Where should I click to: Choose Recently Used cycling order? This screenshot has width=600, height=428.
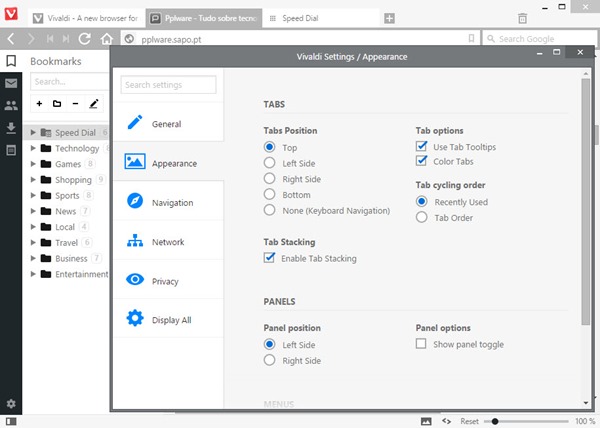[422, 201]
